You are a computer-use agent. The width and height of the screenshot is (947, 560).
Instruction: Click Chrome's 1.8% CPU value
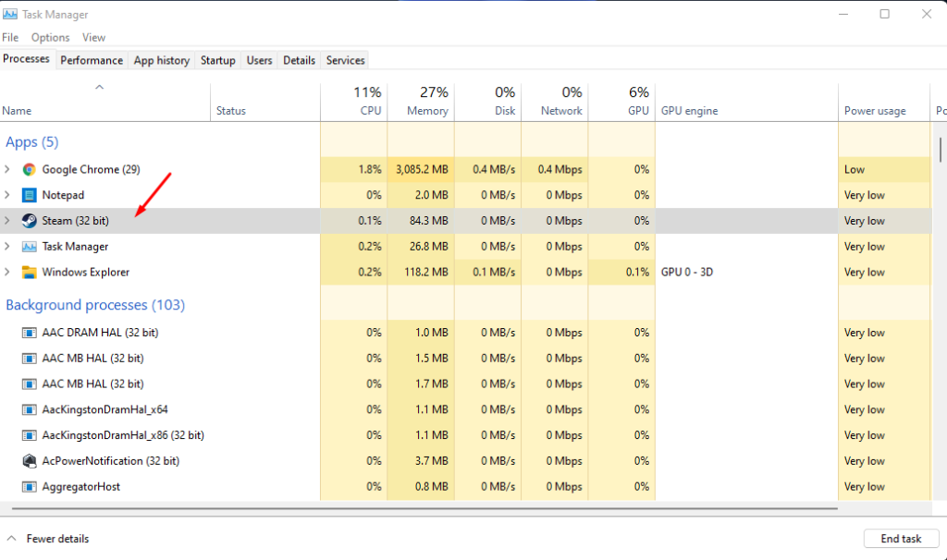(x=370, y=169)
